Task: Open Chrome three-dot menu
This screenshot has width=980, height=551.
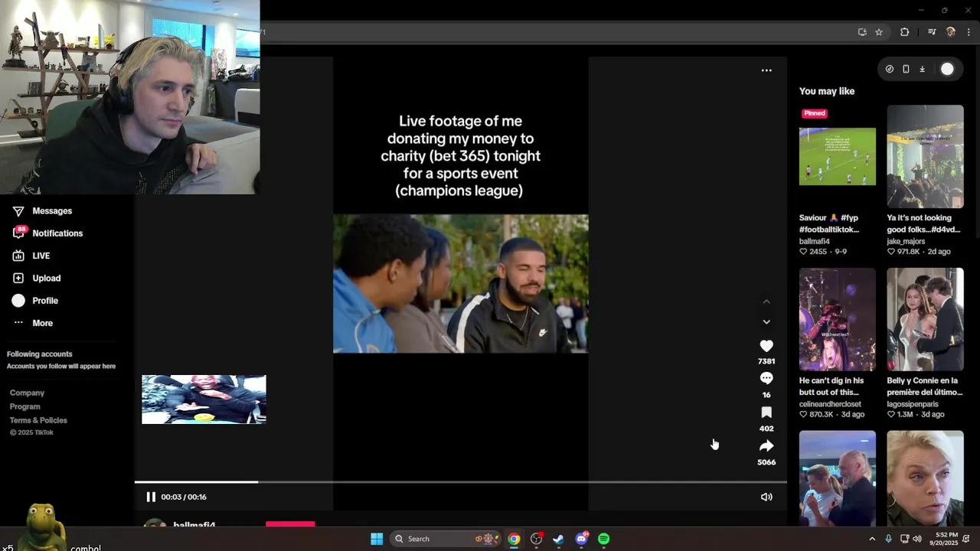Action: [969, 32]
